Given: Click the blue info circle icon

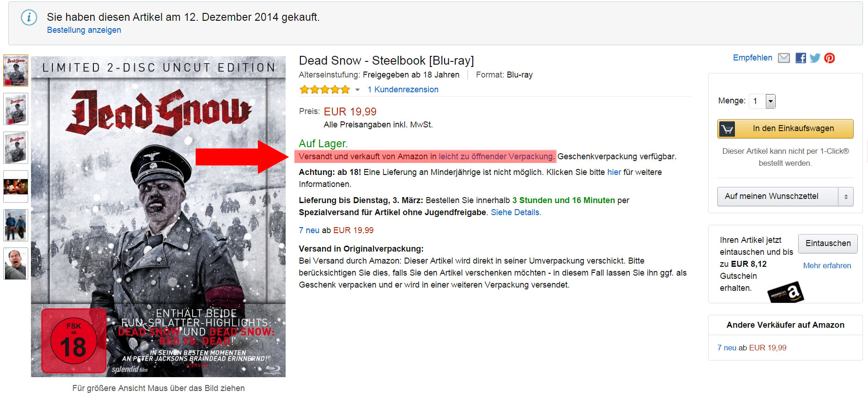Looking at the screenshot, I should click(x=29, y=18).
